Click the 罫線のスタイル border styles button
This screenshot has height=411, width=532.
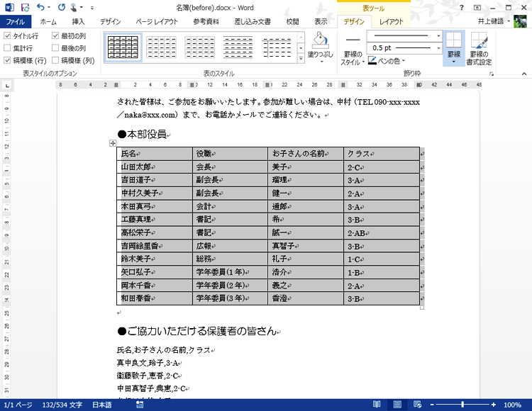352,48
